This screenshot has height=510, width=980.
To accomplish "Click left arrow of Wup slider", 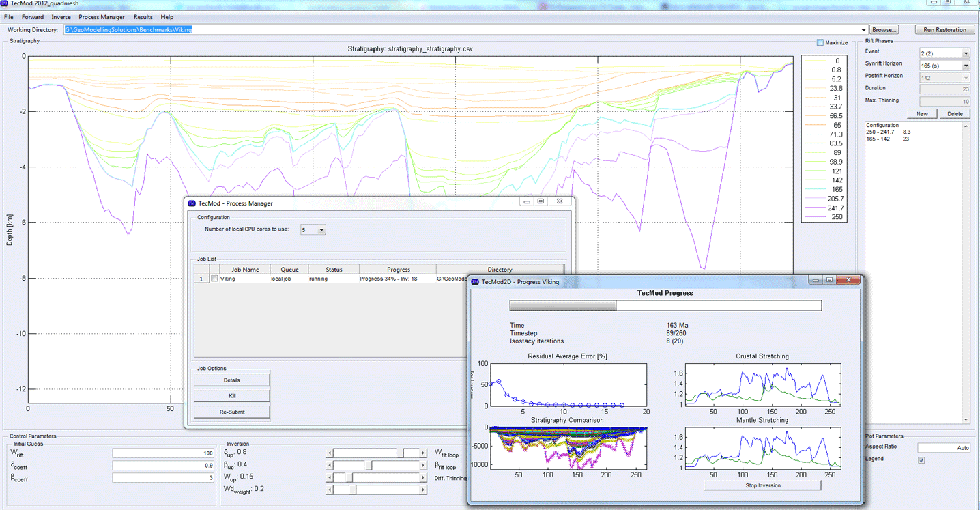I will 330,477.
